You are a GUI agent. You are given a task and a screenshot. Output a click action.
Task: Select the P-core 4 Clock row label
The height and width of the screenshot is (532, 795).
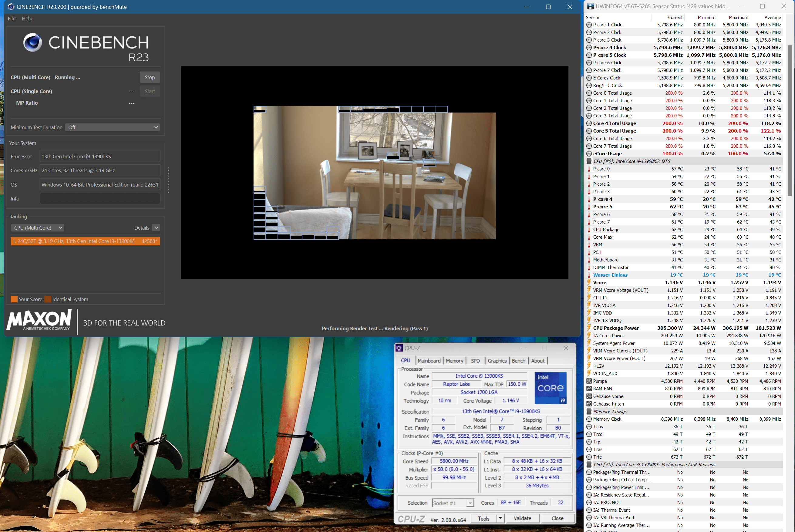pos(609,48)
